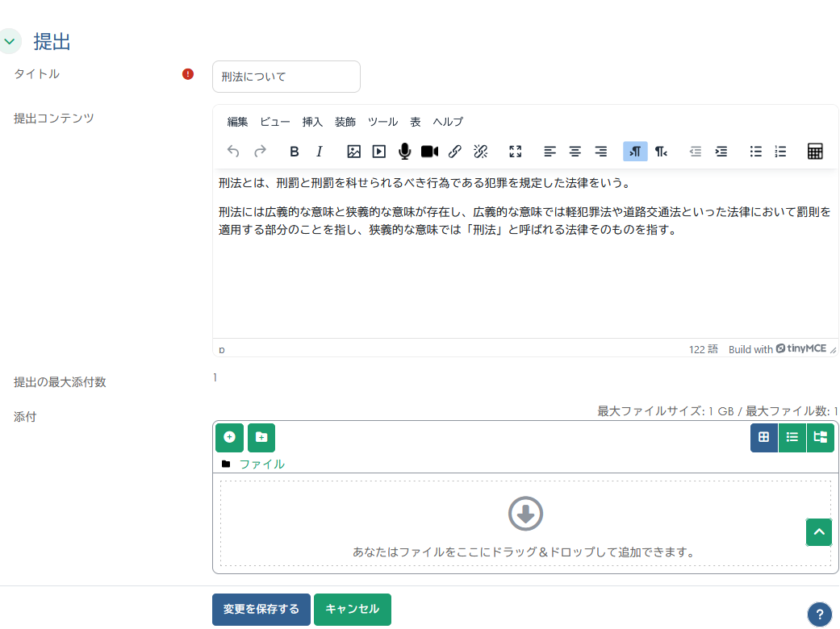Insert a hyperlink using the link icon
840x629 pixels.
coord(454,151)
